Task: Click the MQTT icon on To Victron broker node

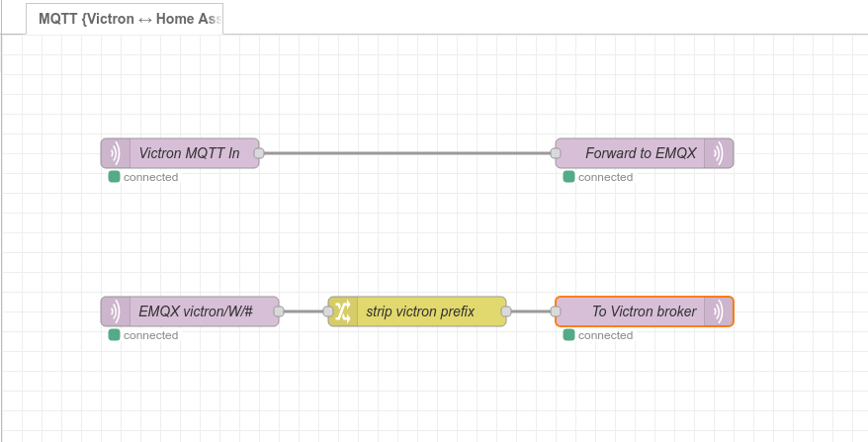Action: point(719,311)
